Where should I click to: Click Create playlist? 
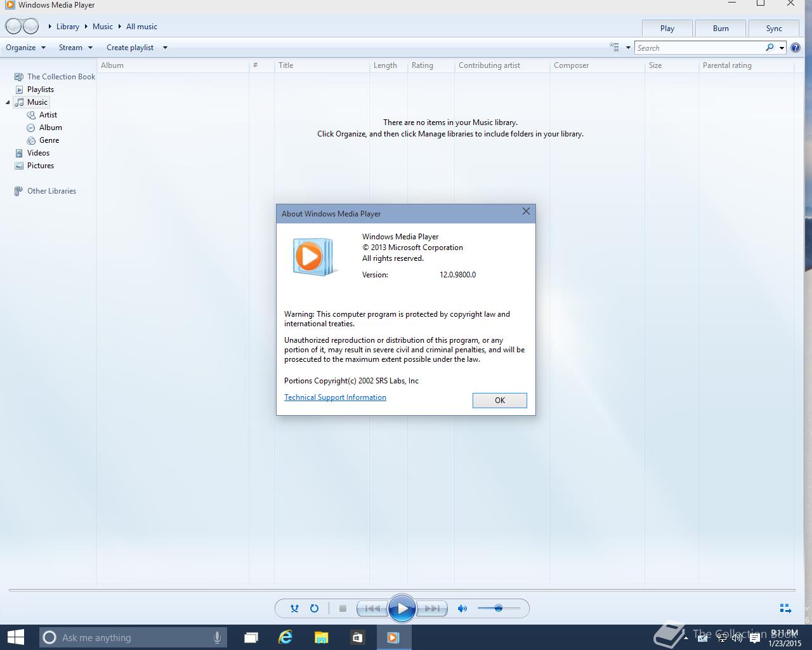click(130, 48)
